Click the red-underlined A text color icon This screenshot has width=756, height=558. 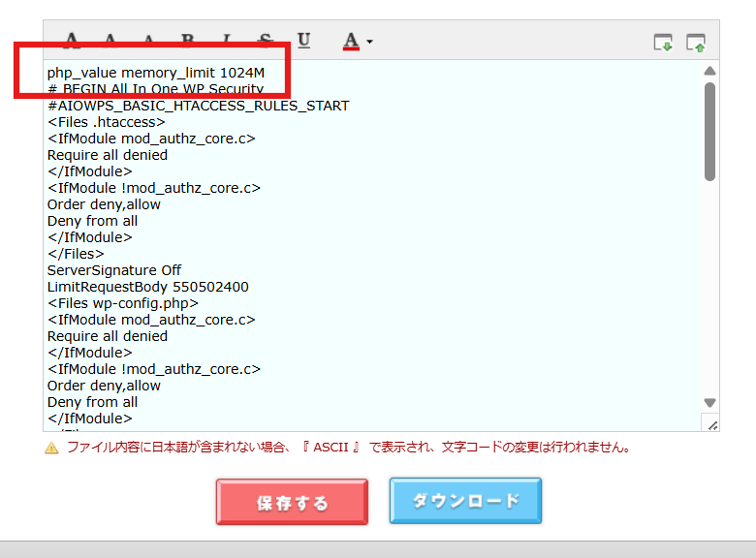pyautogui.click(x=351, y=41)
